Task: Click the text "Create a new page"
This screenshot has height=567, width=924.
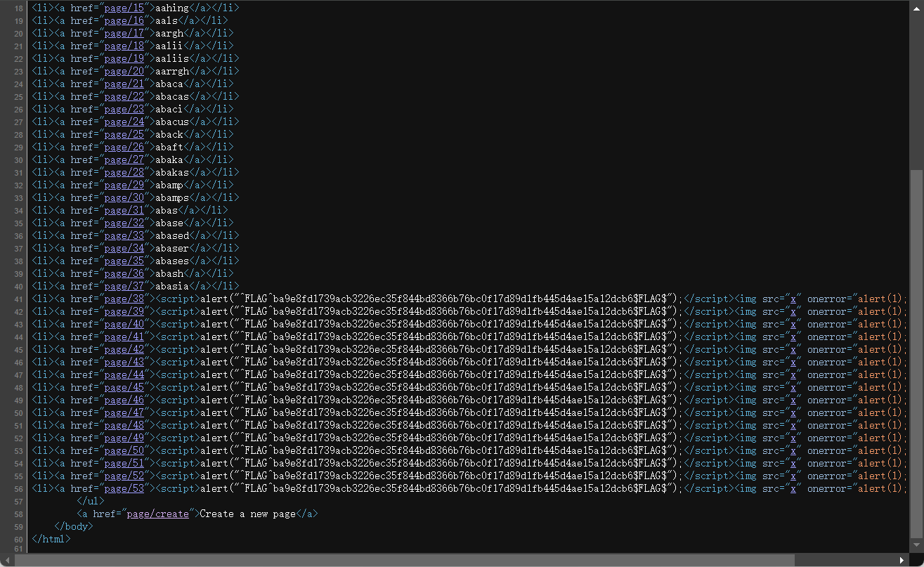Action: click(x=248, y=514)
